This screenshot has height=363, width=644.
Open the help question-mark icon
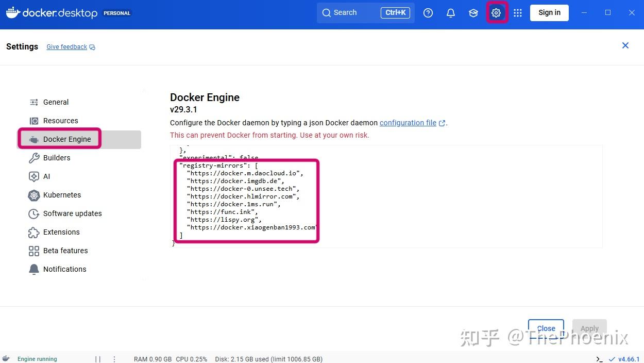[x=428, y=13]
